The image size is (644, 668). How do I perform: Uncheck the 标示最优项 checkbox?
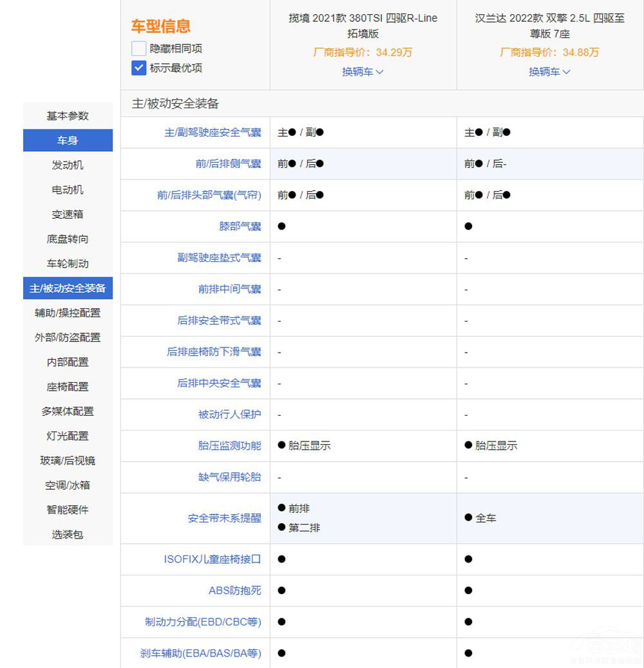coord(138,68)
